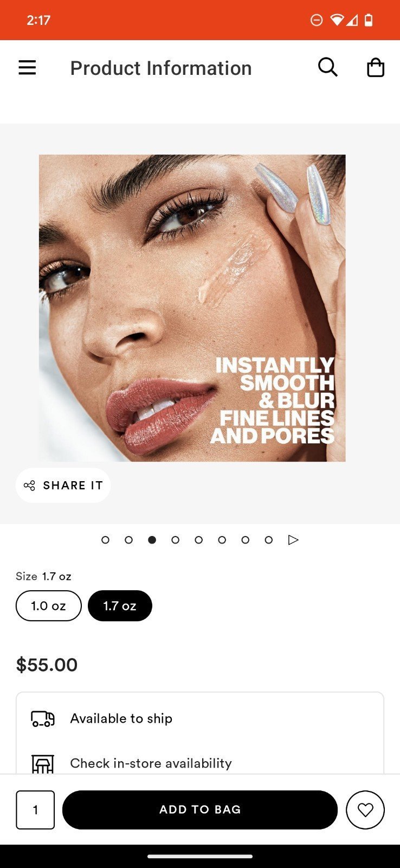Viewport: 400px width, 868px height.
Task: Tap Available to ship text
Action: 121,718
